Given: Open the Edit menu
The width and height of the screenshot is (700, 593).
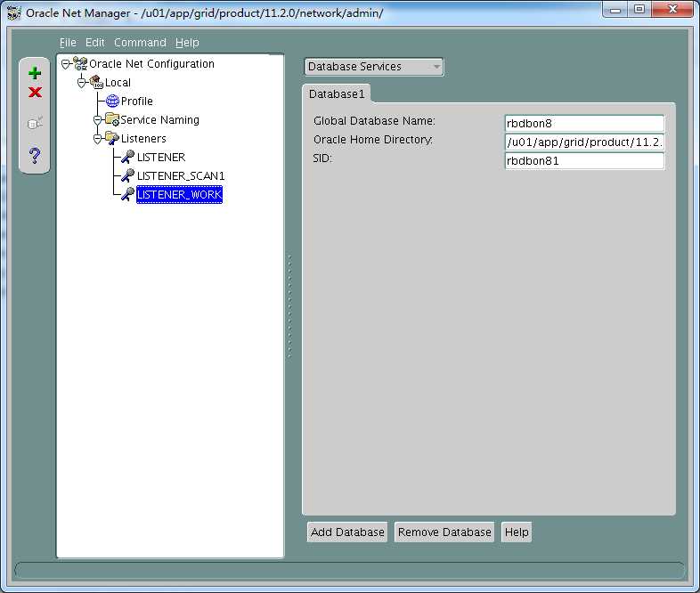Looking at the screenshot, I should click(x=94, y=43).
